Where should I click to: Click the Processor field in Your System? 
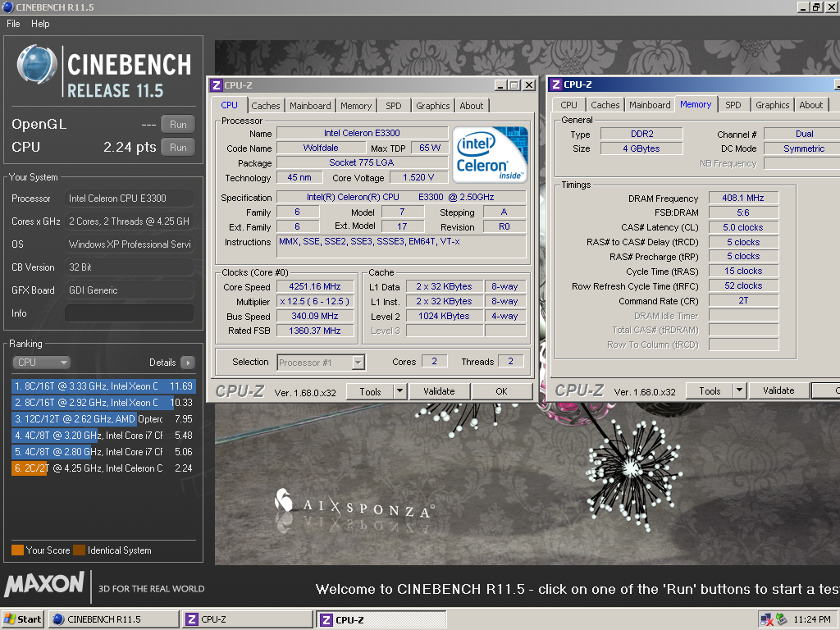click(129, 199)
